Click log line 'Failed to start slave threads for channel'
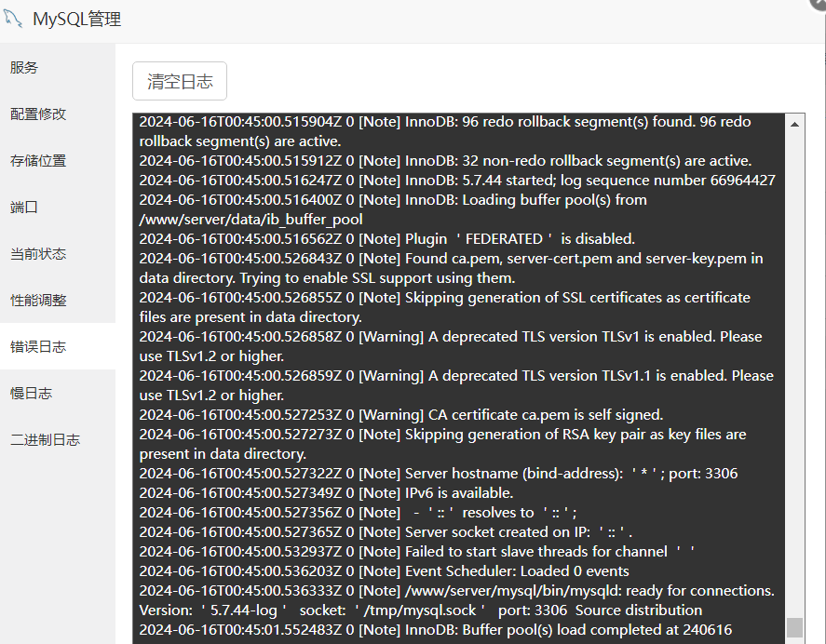This screenshot has width=826, height=644. coord(416,552)
